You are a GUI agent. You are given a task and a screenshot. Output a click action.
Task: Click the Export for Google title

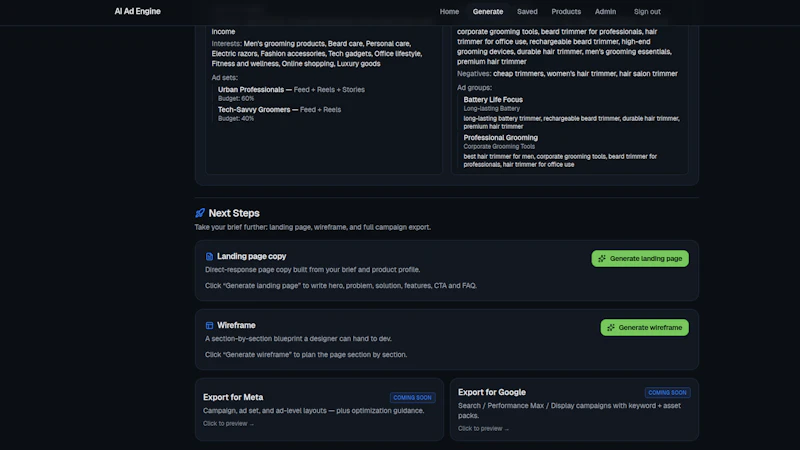point(492,392)
